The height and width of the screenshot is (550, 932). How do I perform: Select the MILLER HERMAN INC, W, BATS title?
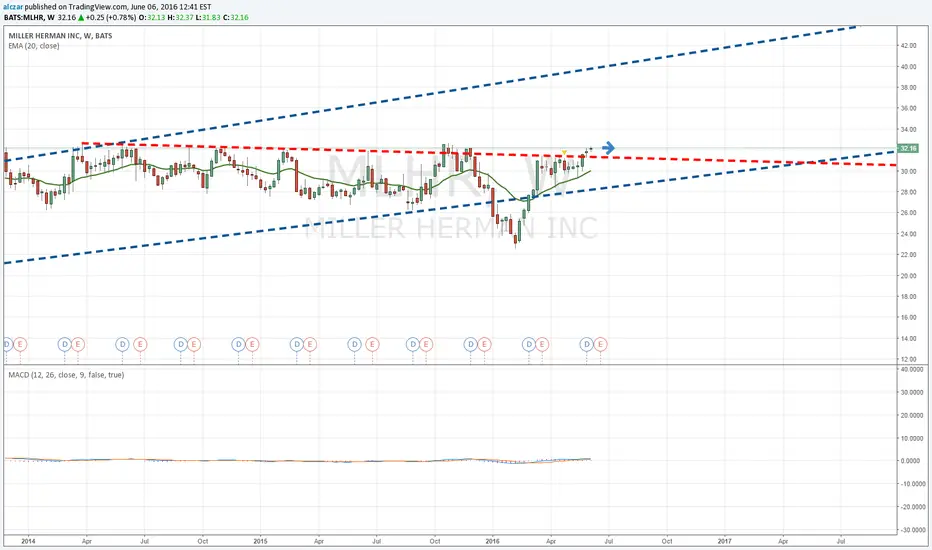(60, 36)
